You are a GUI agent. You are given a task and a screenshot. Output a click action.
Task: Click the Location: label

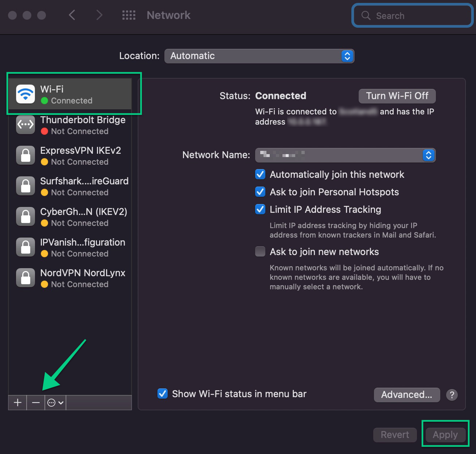pyautogui.click(x=139, y=56)
